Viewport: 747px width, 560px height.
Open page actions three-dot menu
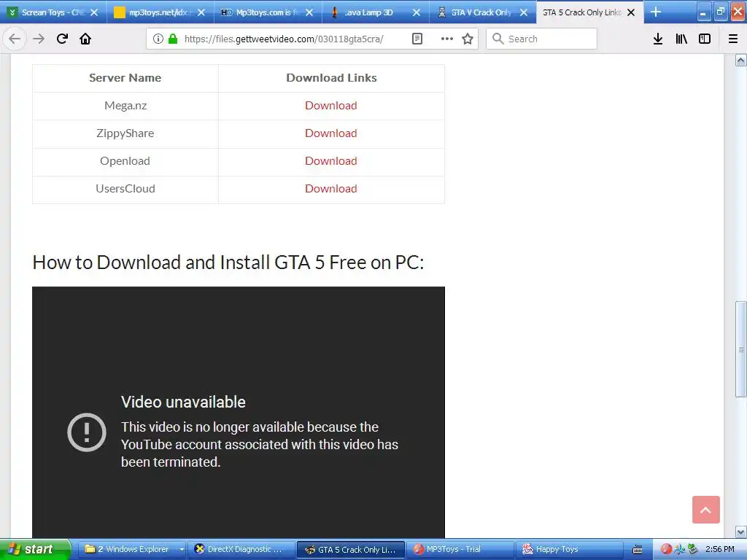(x=447, y=39)
